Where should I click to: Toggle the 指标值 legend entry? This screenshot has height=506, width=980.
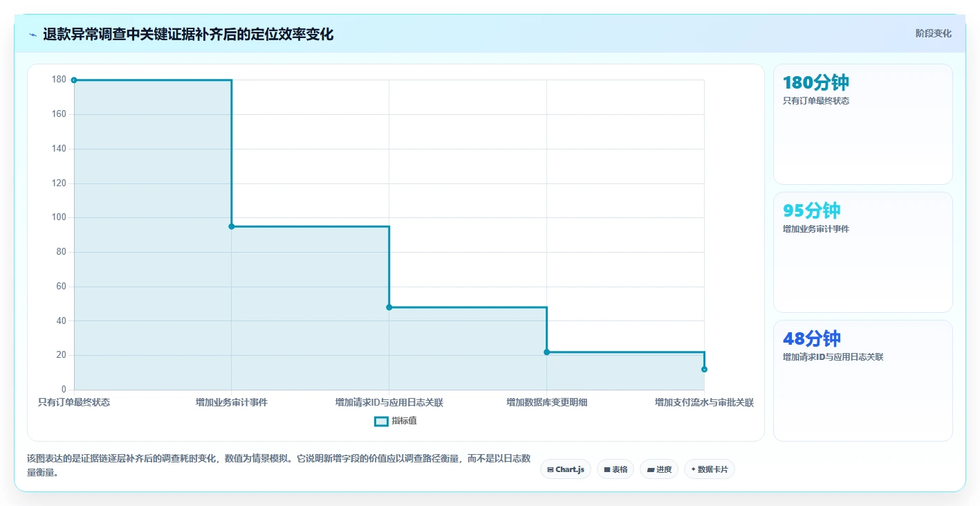click(396, 421)
